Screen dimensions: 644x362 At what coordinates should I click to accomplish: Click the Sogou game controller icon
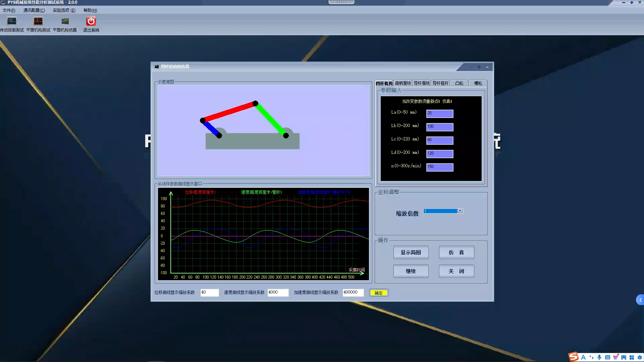(624, 357)
